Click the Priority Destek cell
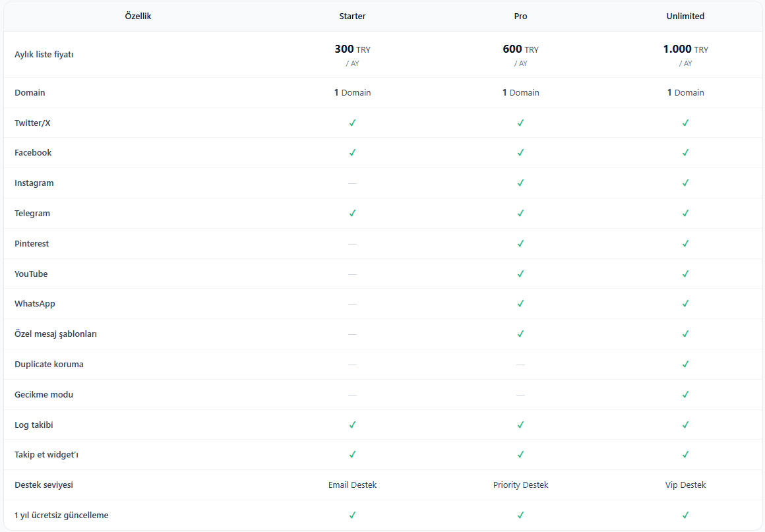Image resolution: width=765 pixels, height=532 pixels. (520, 485)
